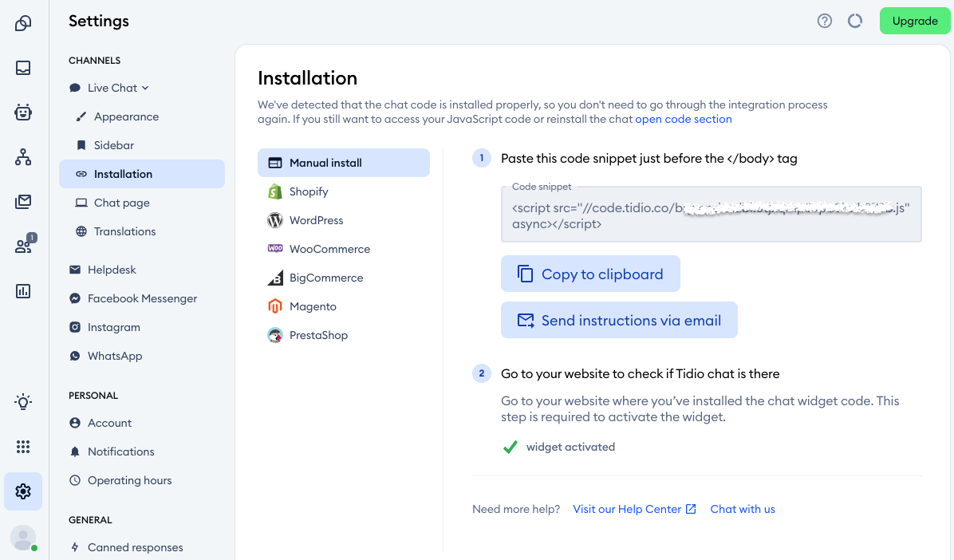This screenshot has height=560, width=954.
Task: Select the Shopify installation method
Action: coord(309,191)
